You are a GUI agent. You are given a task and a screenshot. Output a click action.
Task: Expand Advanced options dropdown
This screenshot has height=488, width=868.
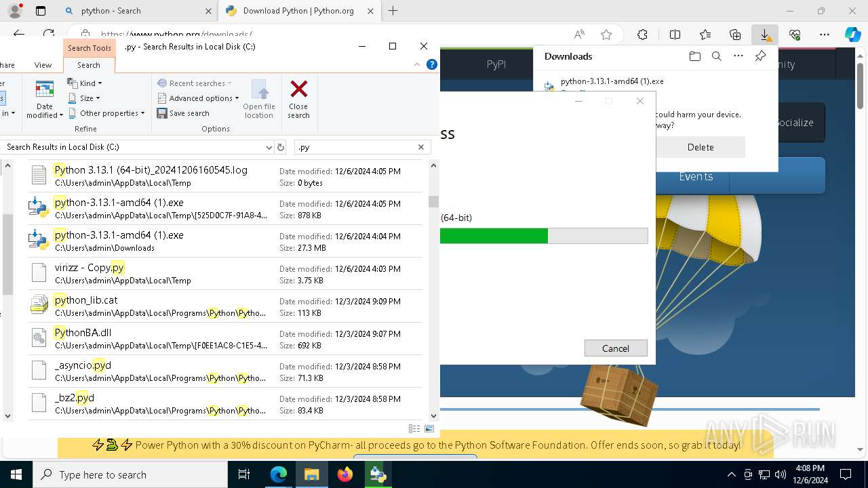click(198, 98)
